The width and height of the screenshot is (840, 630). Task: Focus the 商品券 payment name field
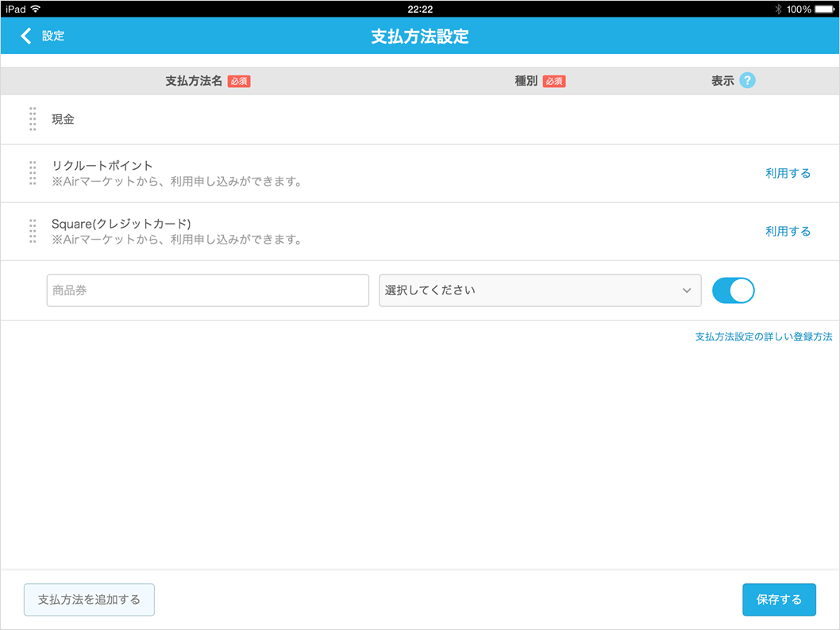click(207, 290)
